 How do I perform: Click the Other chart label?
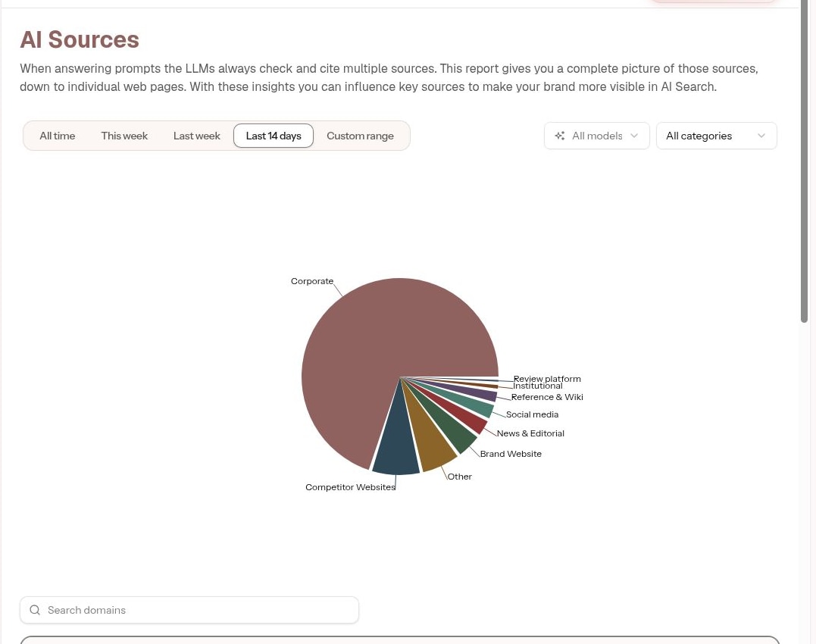point(459,477)
